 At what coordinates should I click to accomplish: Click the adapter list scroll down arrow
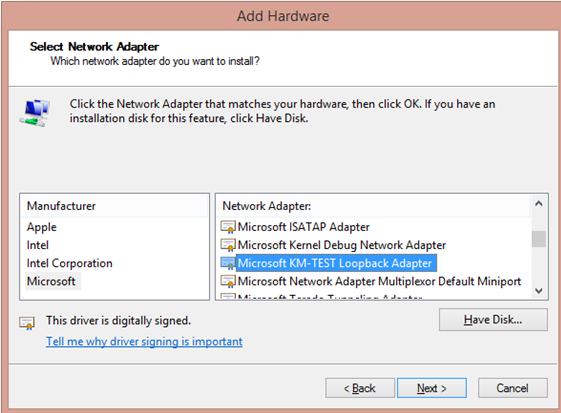(539, 291)
